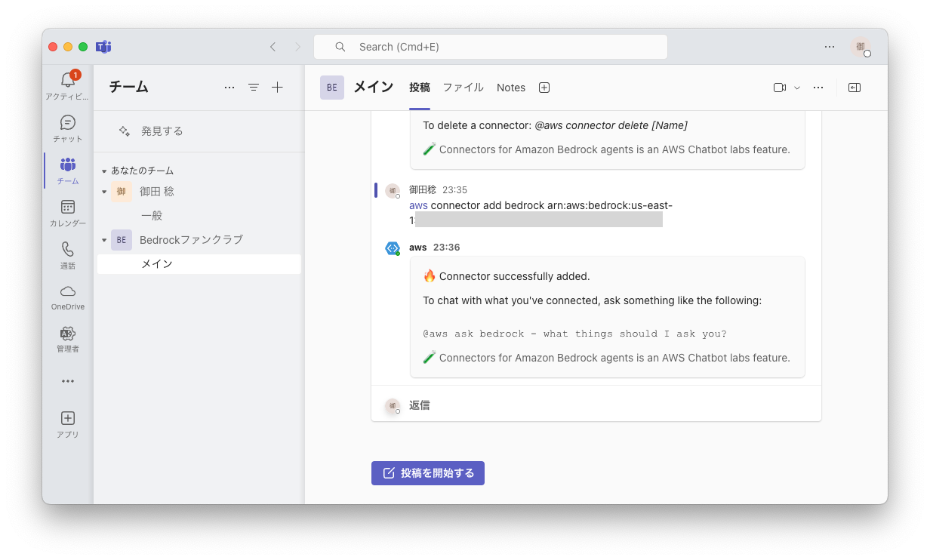Image resolution: width=930 pixels, height=560 pixels.
Task: Select the Teams sidebar icon
Action: tap(68, 165)
